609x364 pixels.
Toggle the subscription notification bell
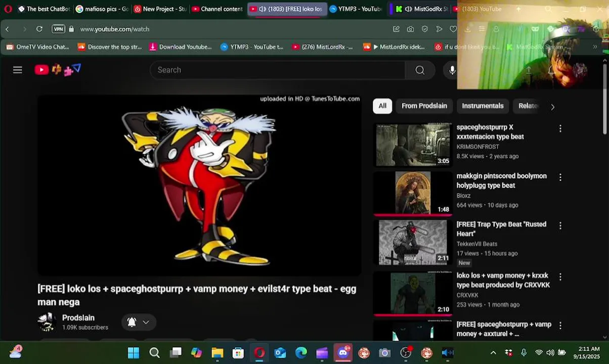point(132,322)
